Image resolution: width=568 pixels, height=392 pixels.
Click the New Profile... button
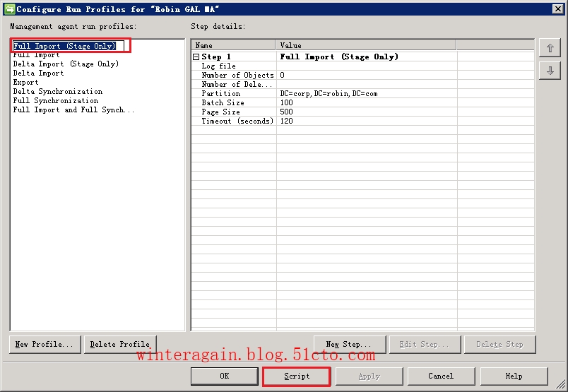[x=45, y=345]
